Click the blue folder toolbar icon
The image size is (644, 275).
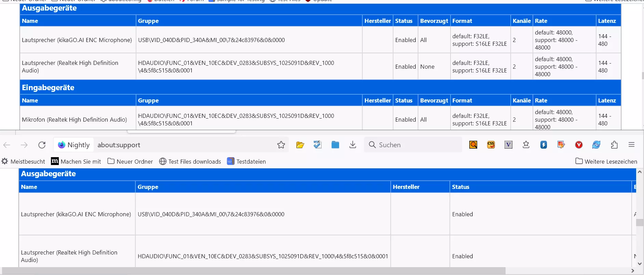click(335, 145)
